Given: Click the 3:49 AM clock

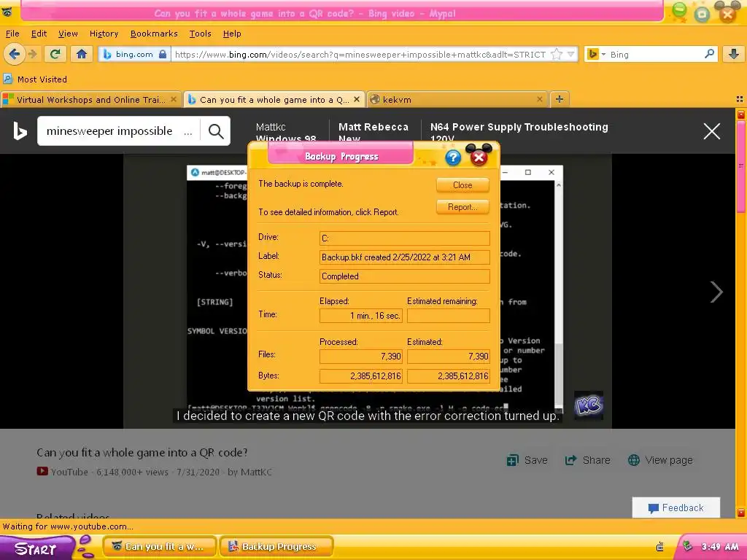Looking at the screenshot, I should [x=720, y=547].
